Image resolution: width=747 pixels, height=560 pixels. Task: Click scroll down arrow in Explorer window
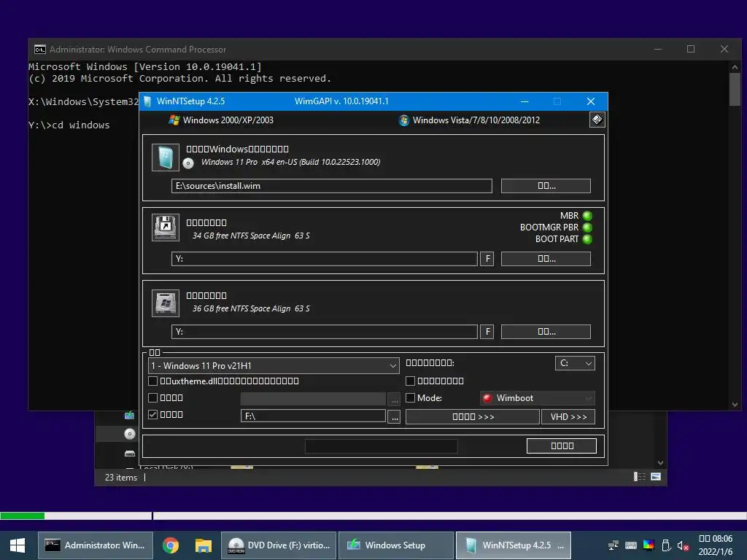pos(660,462)
